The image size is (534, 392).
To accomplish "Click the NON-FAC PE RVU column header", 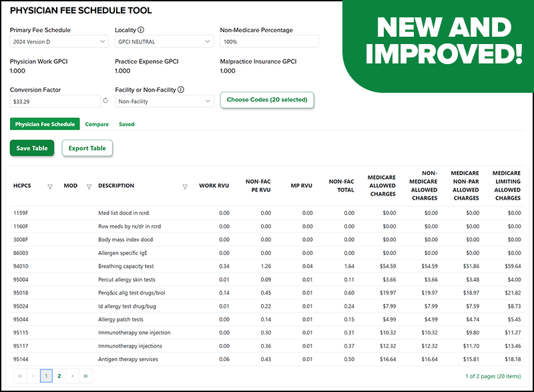I will [258, 186].
